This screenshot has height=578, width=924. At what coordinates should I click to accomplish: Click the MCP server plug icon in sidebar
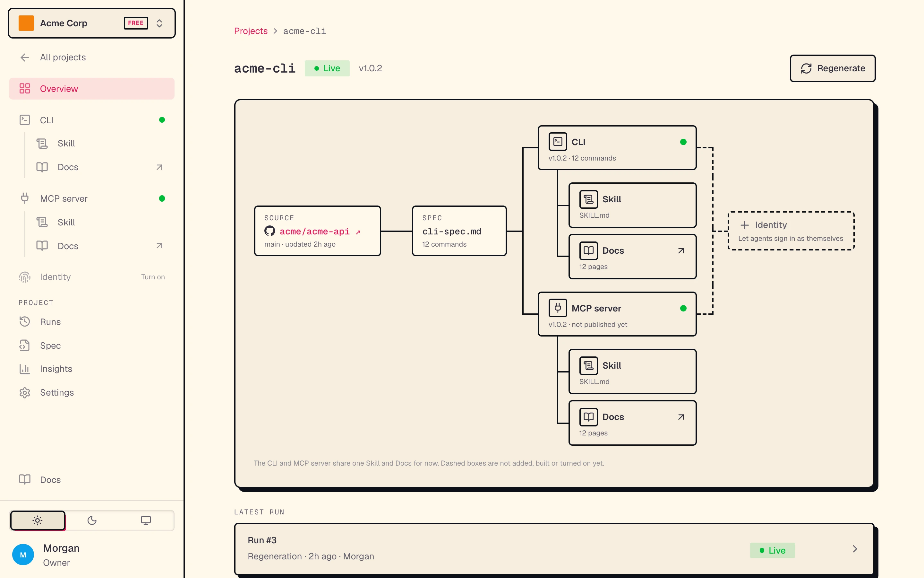tap(25, 198)
